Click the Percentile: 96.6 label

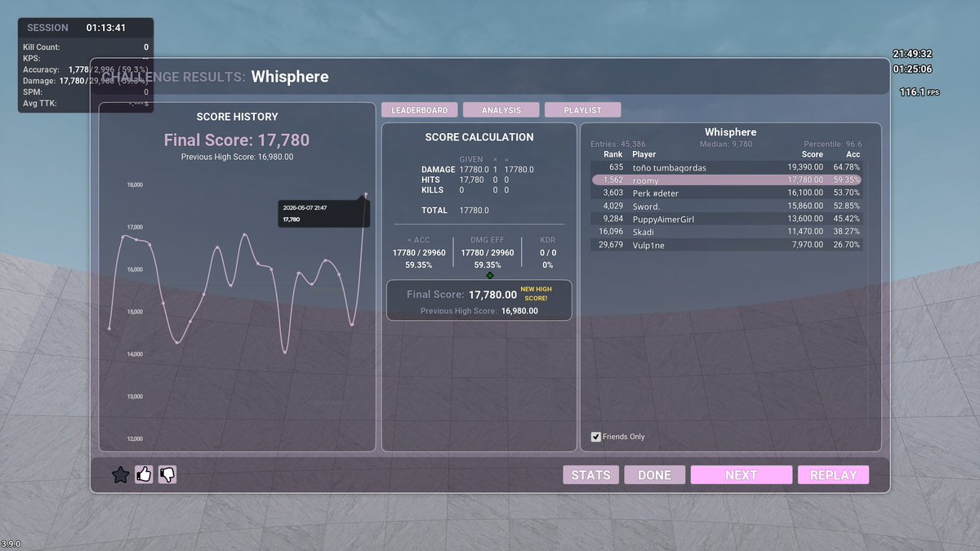click(833, 144)
